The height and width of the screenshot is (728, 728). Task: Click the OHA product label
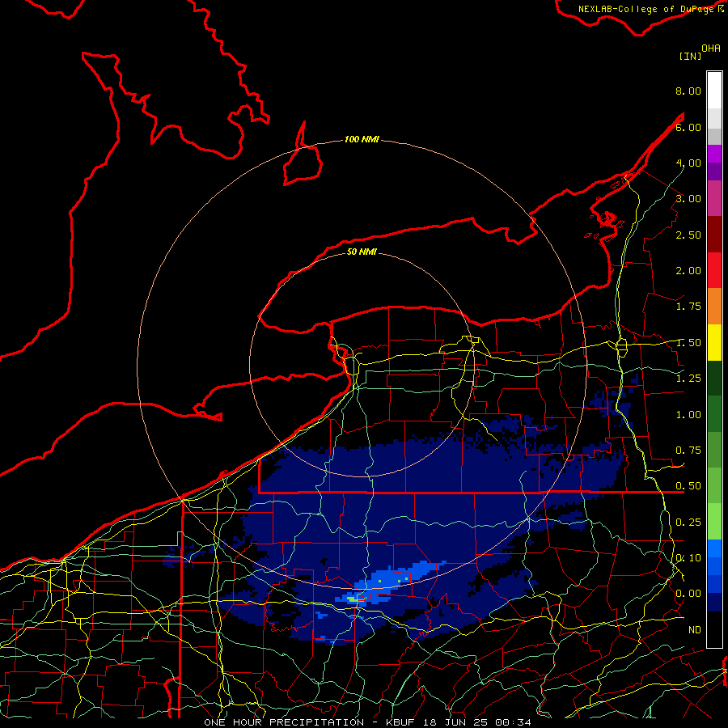pos(711,49)
